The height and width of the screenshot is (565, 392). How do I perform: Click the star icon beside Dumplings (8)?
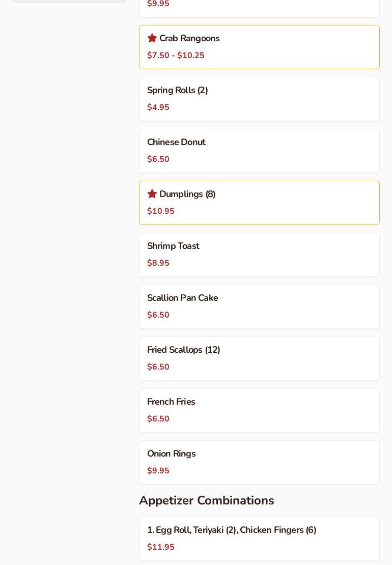152,194
